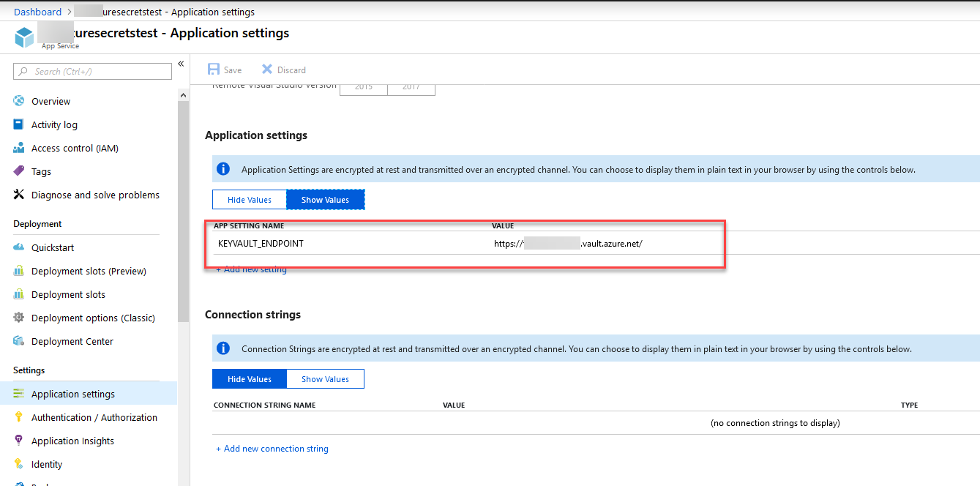Open Access control (IAM)
Screen dimensions: 980x486
point(17,148)
